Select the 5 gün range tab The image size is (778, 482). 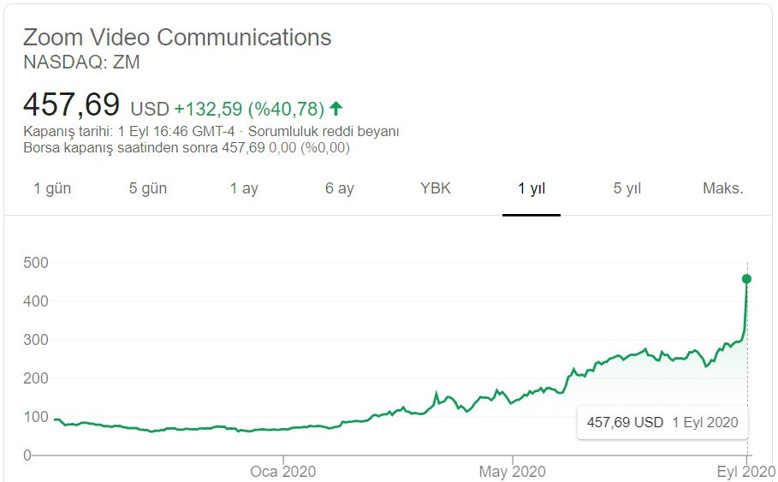148,189
